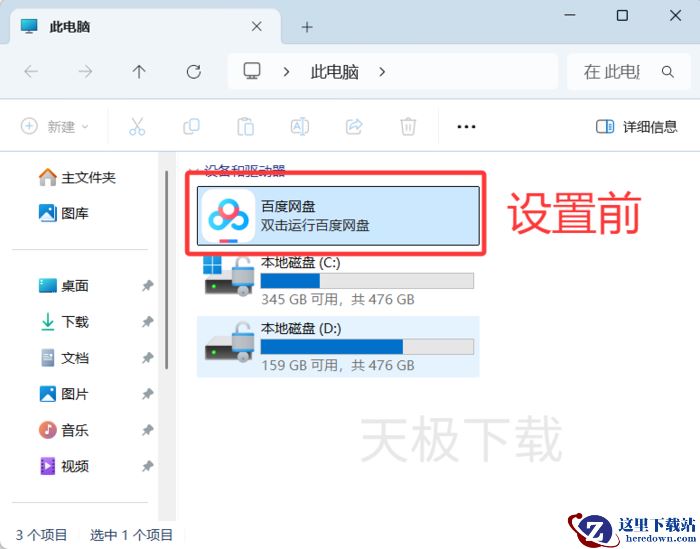The width and height of the screenshot is (700, 549).
Task: Click 选中 1 个项目 in status bar
Action: 131,535
